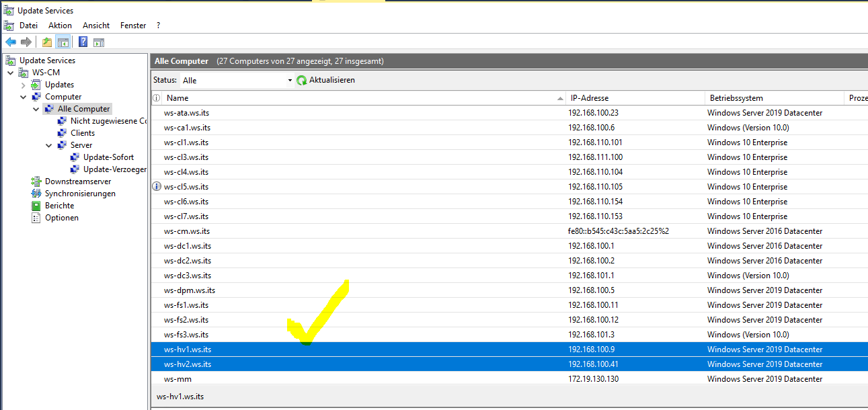Select the Computer node label in tree
Image resolution: width=868 pixels, height=410 pixels.
[x=63, y=97]
